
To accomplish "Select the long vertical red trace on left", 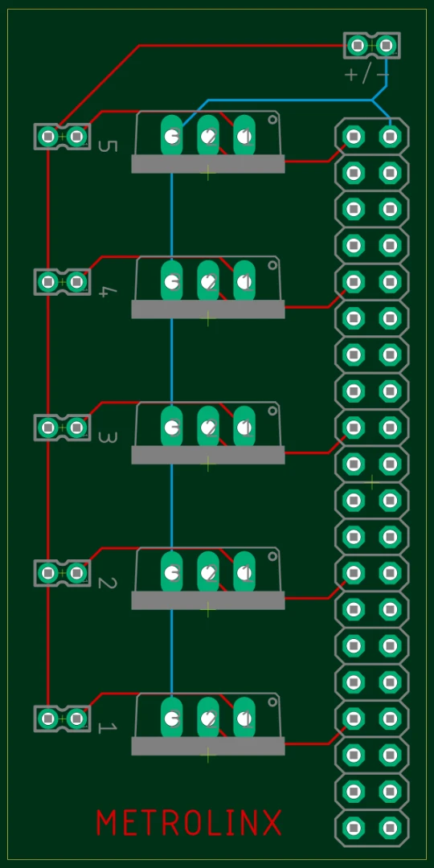I will pyautogui.click(x=48, y=426).
